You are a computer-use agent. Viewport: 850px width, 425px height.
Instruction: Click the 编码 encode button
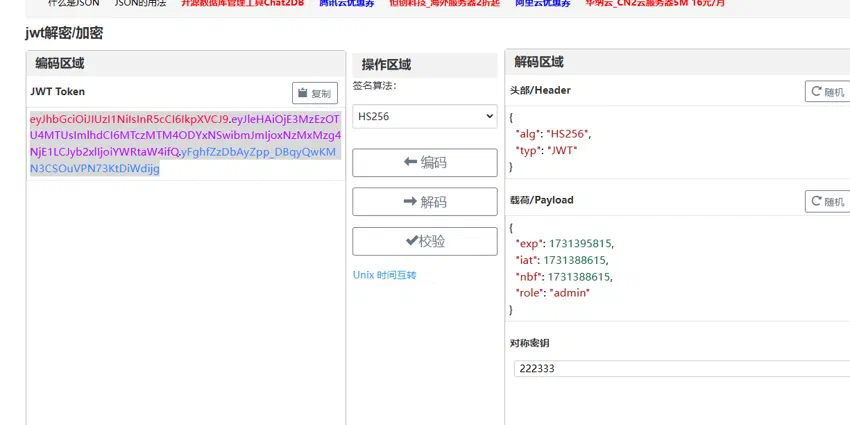coord(424,163)
